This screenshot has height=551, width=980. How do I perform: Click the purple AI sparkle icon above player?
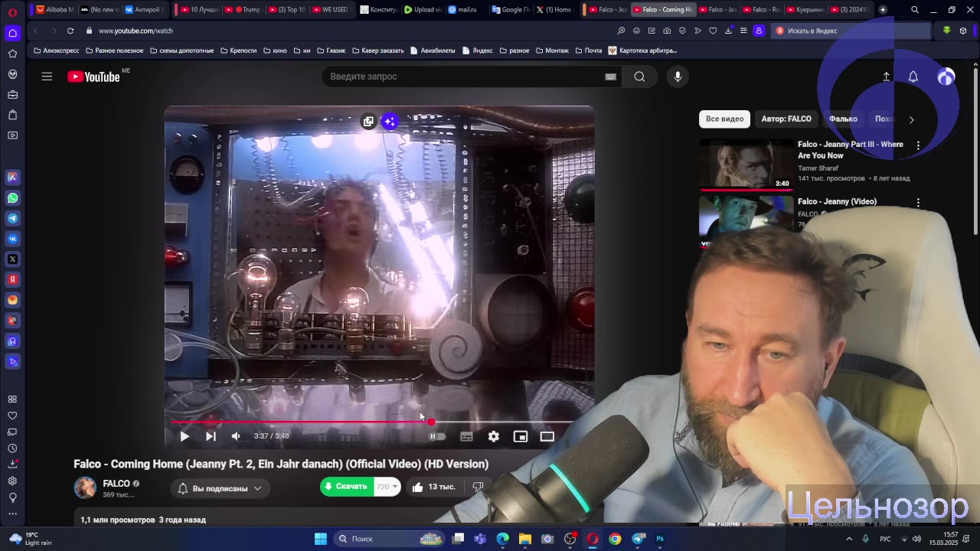390,122
